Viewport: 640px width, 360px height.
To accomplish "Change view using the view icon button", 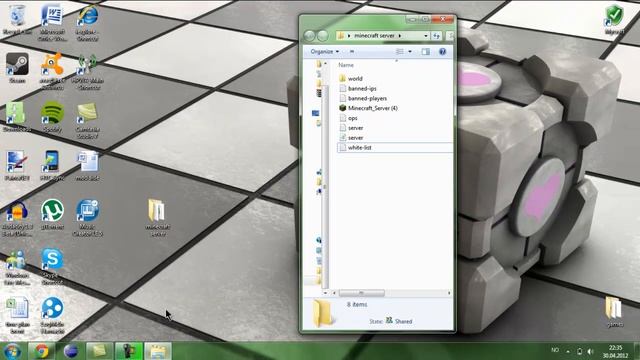I will point(400,51).
